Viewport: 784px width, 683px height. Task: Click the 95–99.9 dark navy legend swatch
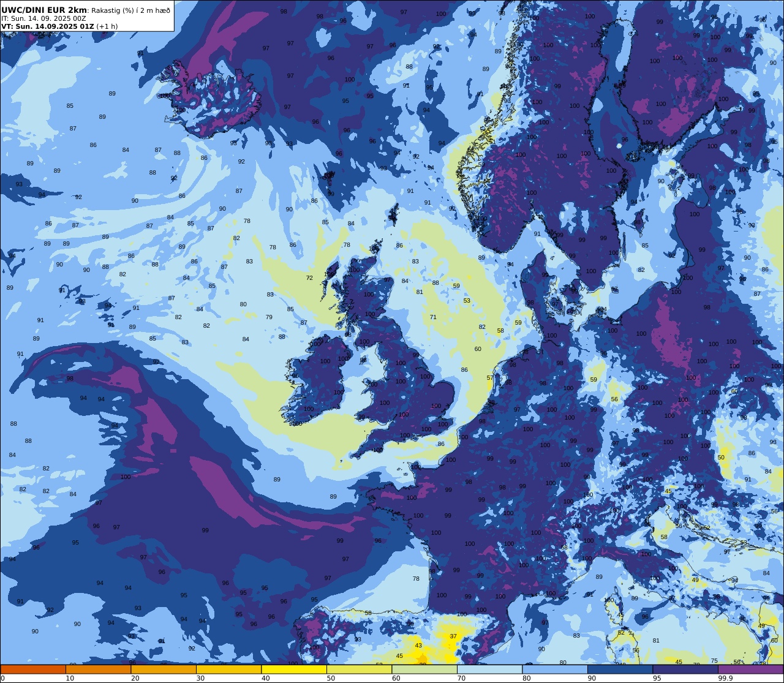point(685,670)
